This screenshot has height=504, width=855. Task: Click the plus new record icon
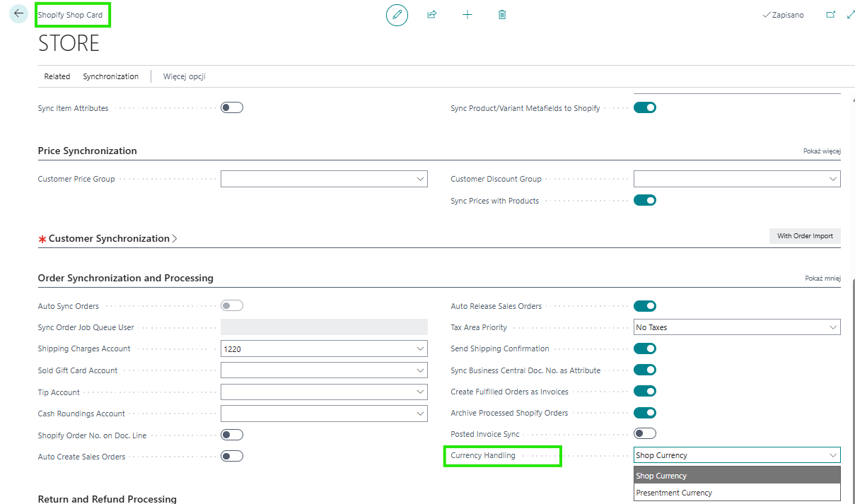pyautogui.click(x=467, y=14)
